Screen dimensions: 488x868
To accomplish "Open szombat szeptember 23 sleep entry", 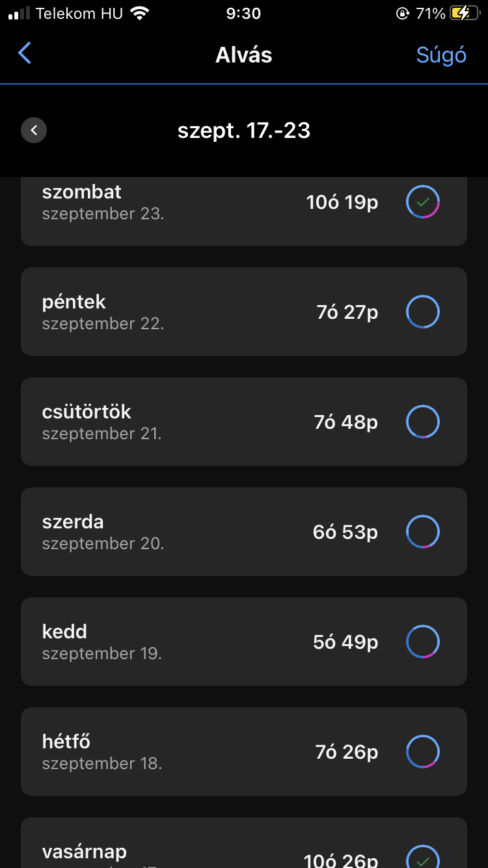I will (x=195, y=203).
